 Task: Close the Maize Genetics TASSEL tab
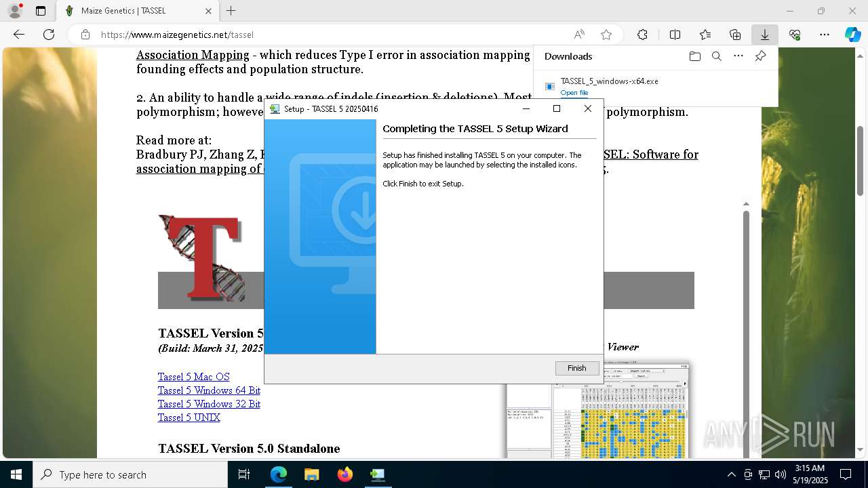[208, 11]
